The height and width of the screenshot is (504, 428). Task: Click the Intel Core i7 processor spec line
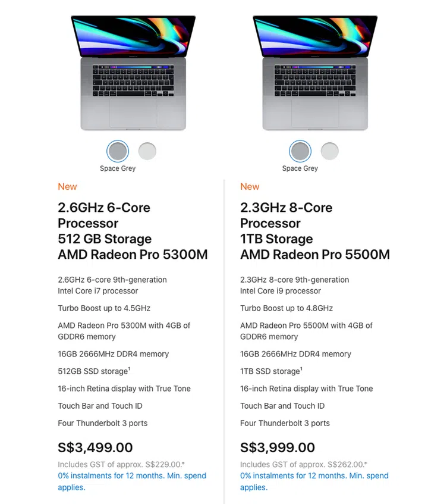pos(97,291)
